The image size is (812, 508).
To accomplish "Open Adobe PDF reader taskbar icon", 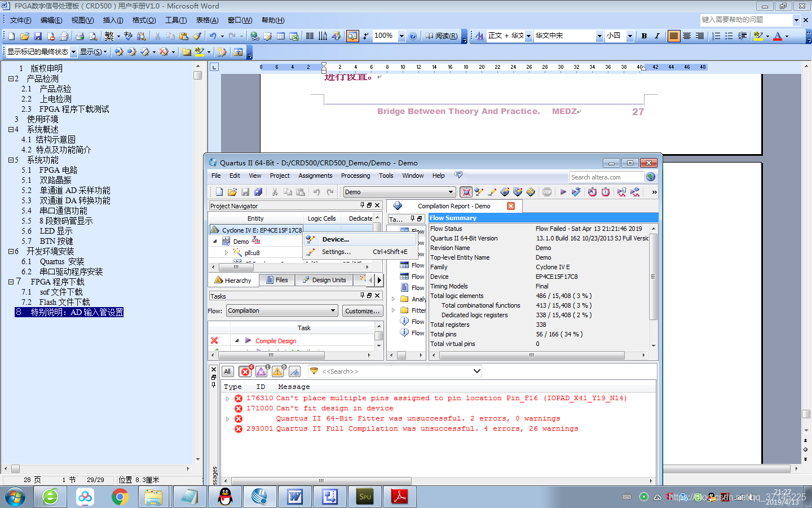I will pyautogui.click(x=400, y=497).
